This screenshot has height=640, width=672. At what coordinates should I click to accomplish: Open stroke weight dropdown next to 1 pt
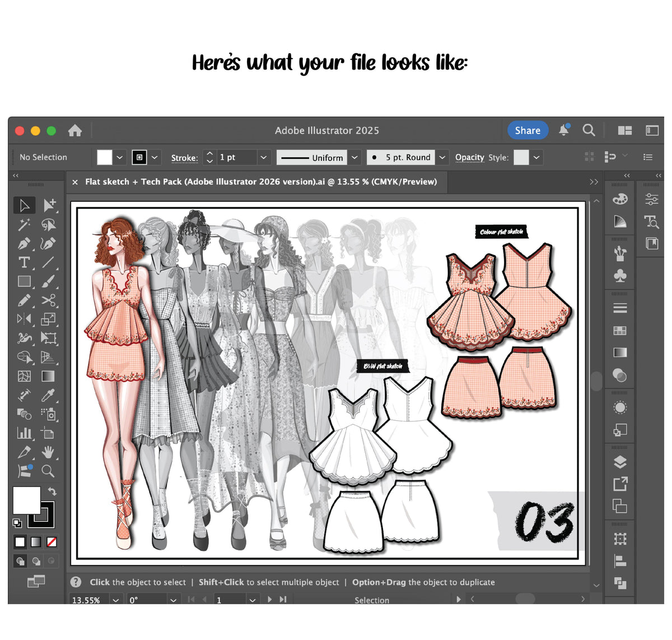coord(263,157)
